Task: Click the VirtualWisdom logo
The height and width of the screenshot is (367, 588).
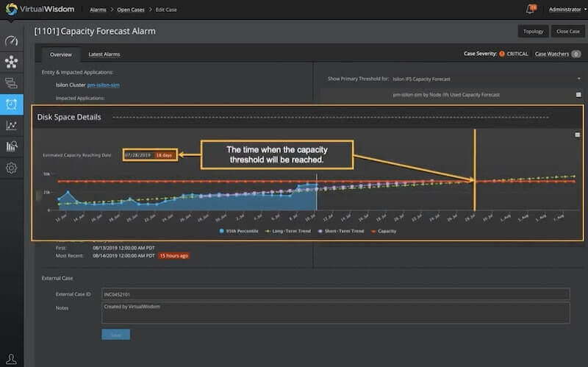Action: click(x=40, y=9)
